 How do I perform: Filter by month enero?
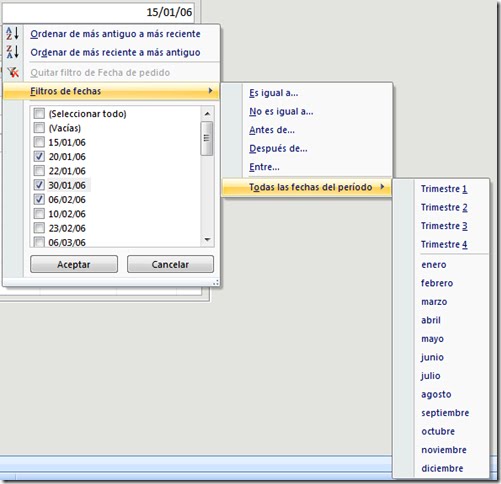click(x=433, y=265)
